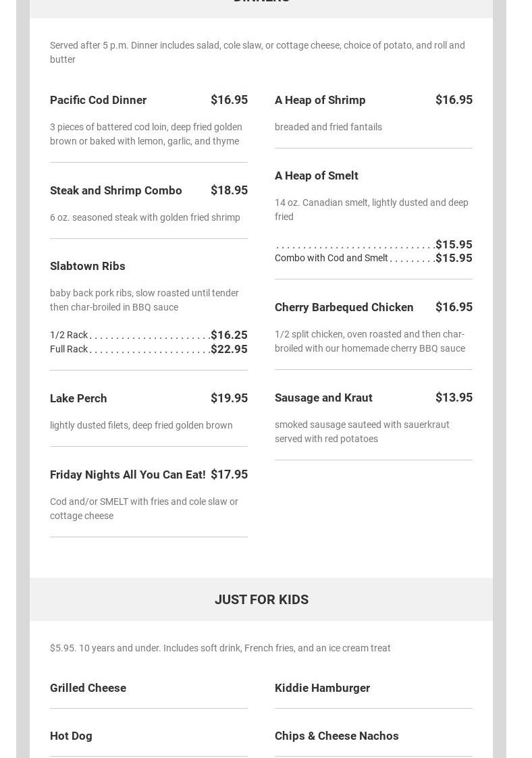Image resolution: width=532 pixels, height=758 pixels.
Task: Click the Served after 5 p.m. dinner note
Action: click(257, 52)
